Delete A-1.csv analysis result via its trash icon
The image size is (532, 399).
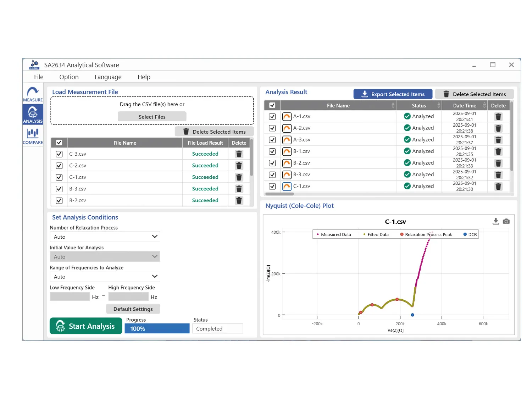[498, 117]
